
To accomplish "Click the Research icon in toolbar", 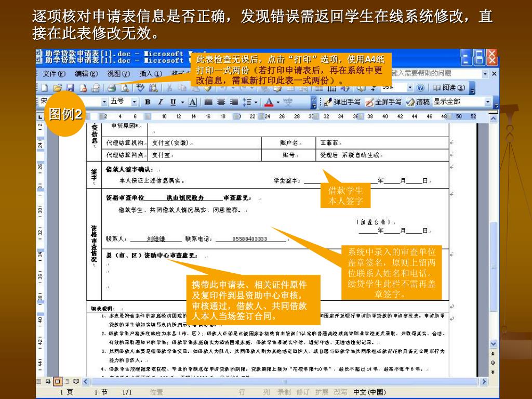I will pos(153,88).
